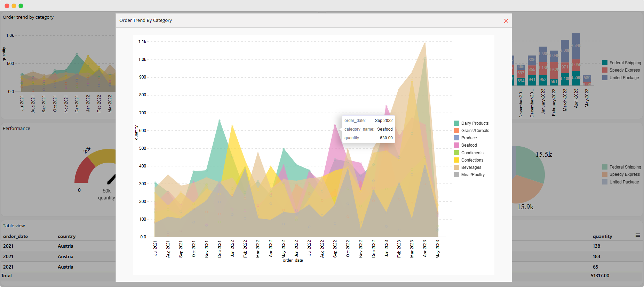Click the April-2023 bar axis label
Image resolution: width=644 pixels, height=287 pixels.
(x=576, y=98)
